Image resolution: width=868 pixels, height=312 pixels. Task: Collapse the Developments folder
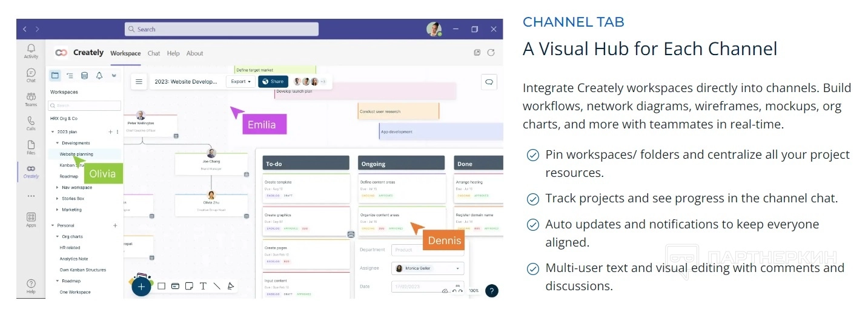[x=58, y=143]
